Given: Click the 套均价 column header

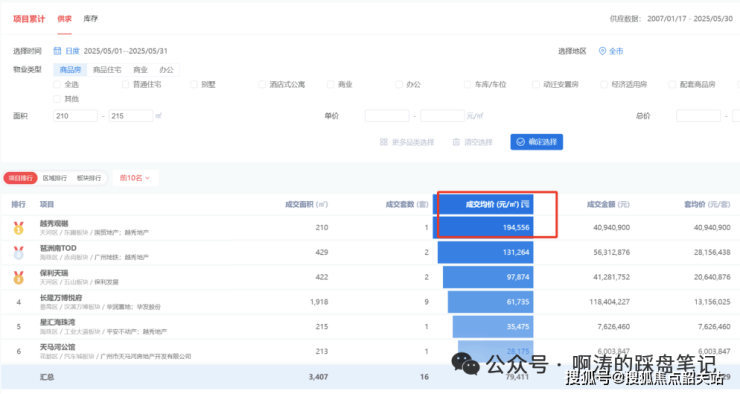Looking at the screenshot, I should click(x=707, y=204).
